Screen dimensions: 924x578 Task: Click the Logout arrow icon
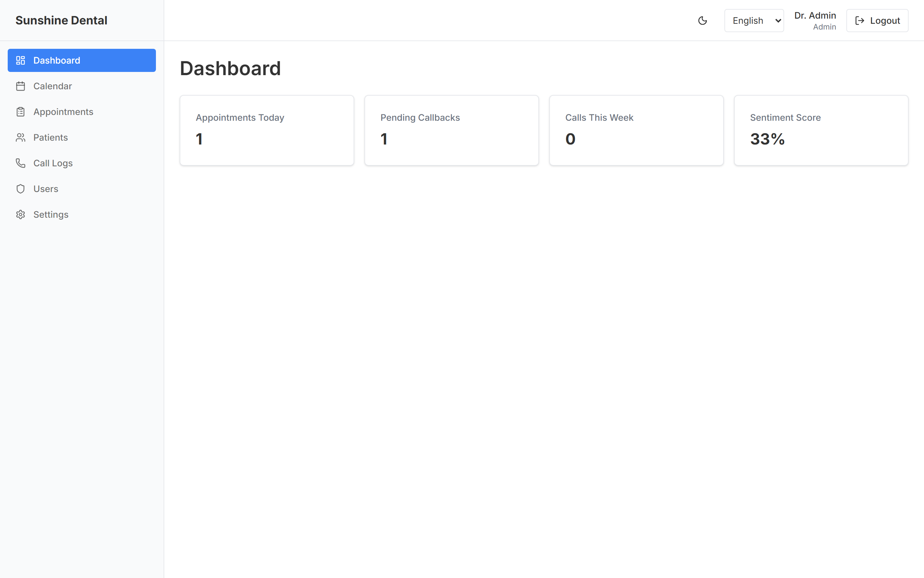860,21
